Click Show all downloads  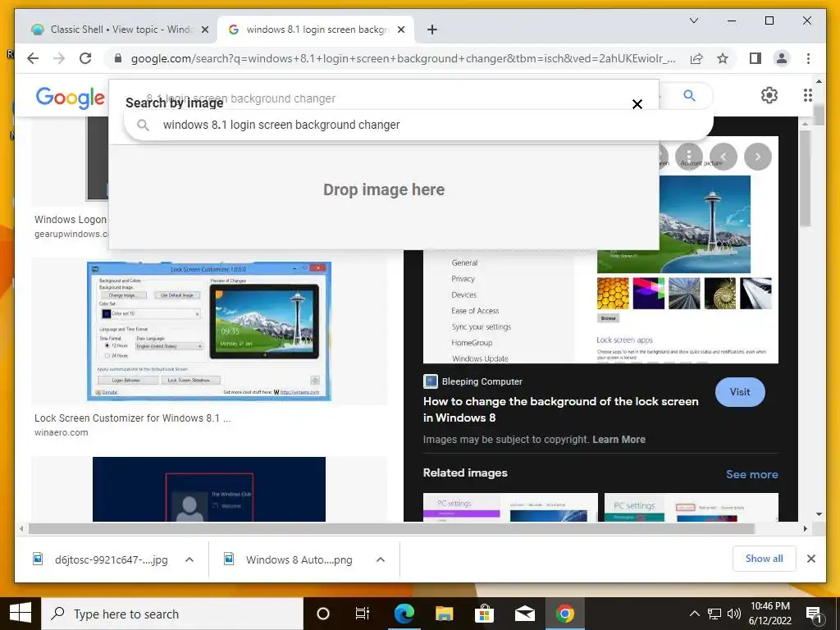point(764,559)
